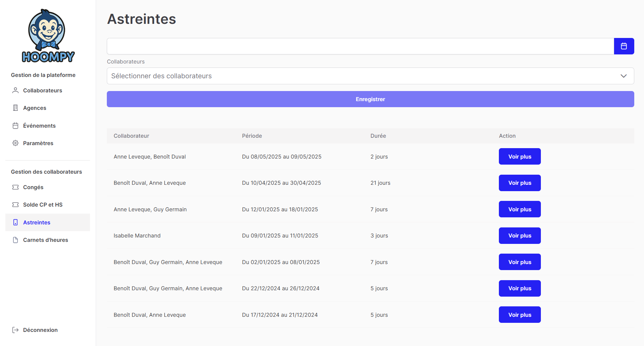Focus the date range input field
The width and height of the screenshot is (644, 346).
click(360, 46)
